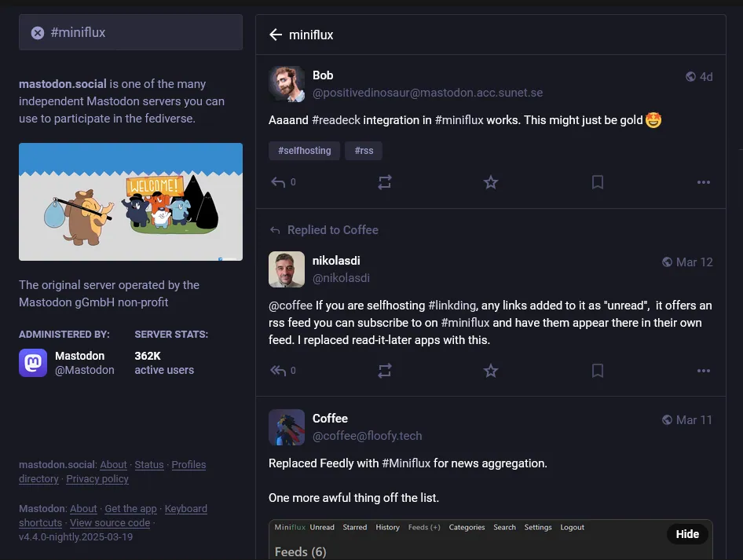Open the Profiles directory link
The height and width of the screenshot is (560, 743).
click(x=188, y=465)
